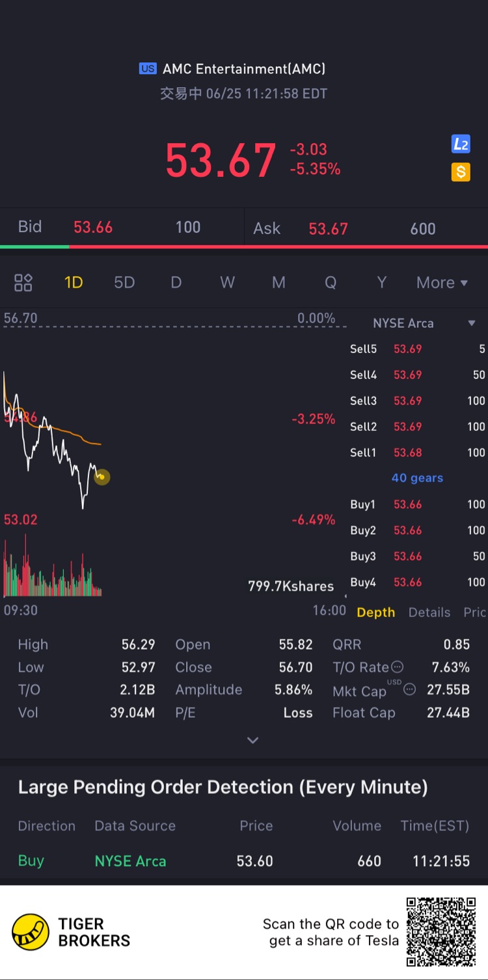Scan the Tesla share QR code
Screen dimensions: 488x980
(x=441, y=932)
